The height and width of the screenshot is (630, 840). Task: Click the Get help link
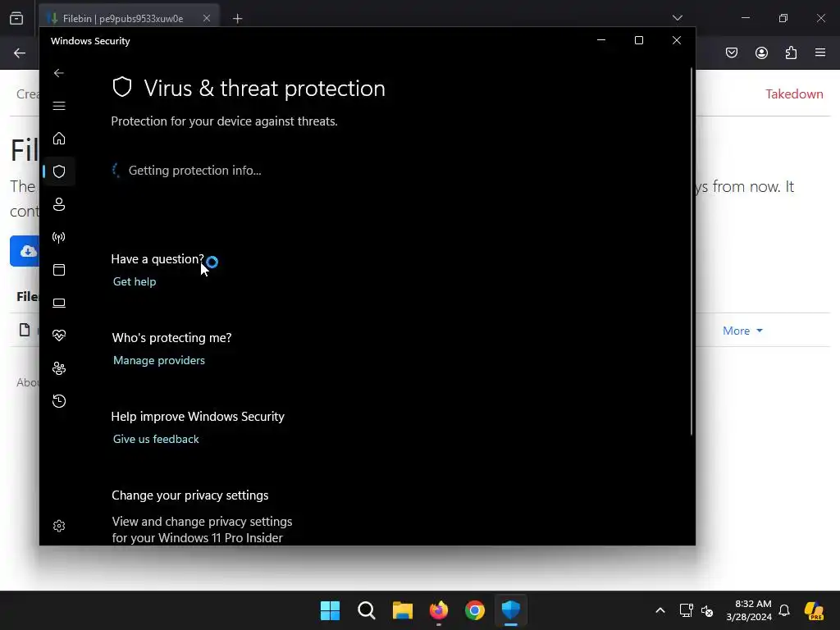click(x=135, y=282)
